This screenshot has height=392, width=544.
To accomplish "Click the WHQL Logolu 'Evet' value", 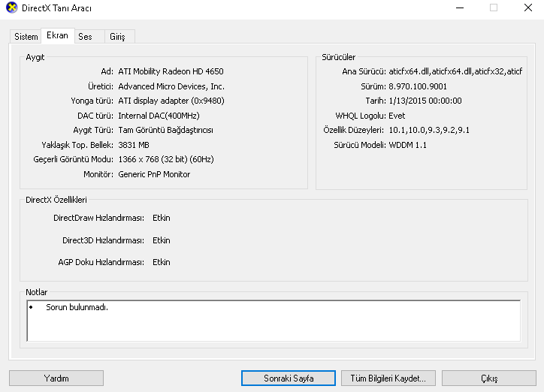I will click(x=397, y=116).
